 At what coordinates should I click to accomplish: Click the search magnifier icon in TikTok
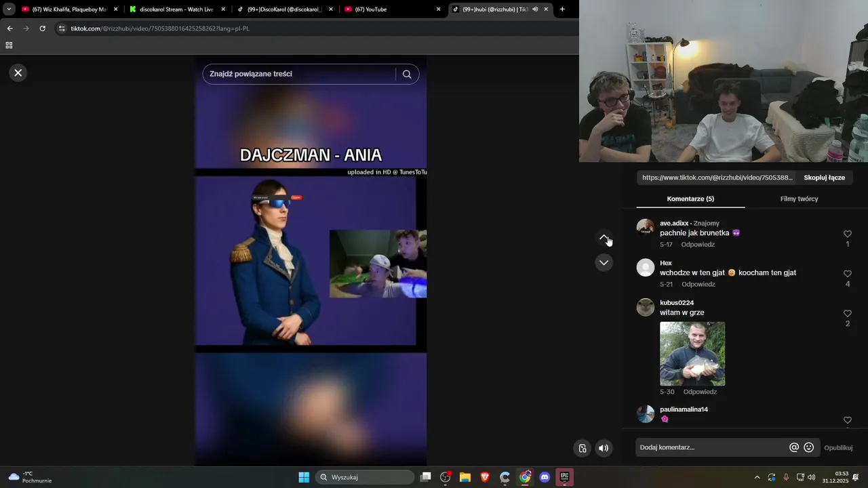pyautogui.click(x=407, y=75)
